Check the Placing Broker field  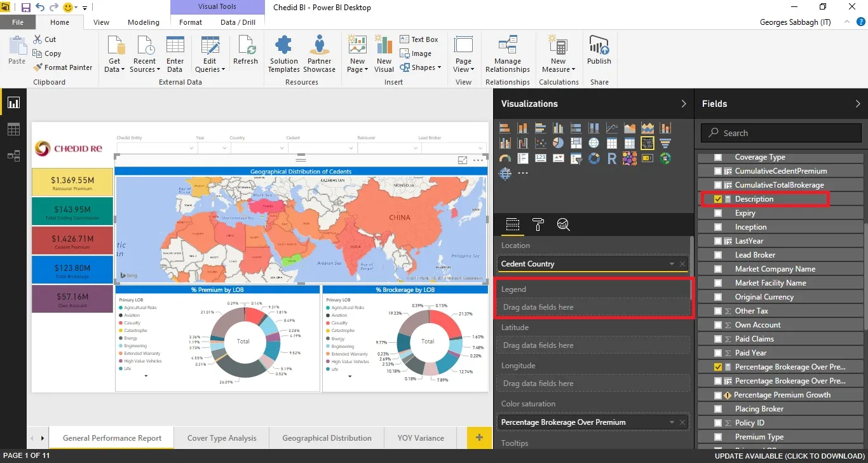[718, 409]
